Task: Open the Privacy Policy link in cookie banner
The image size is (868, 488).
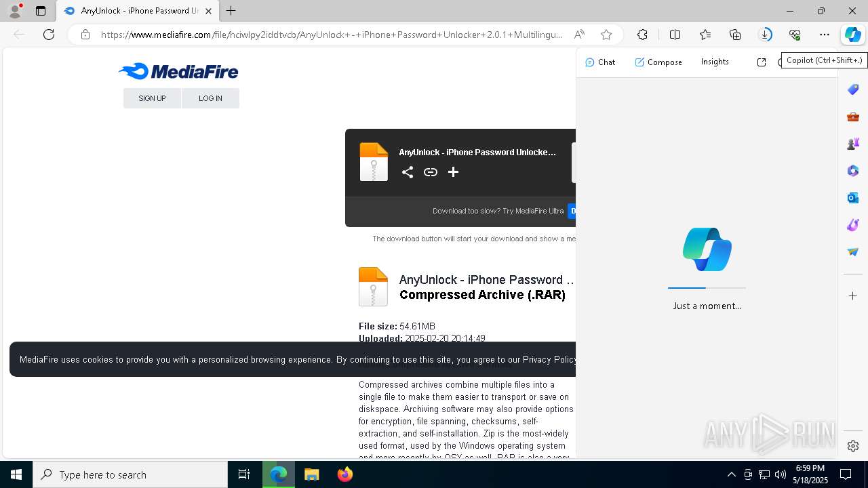Action: tap(549, 359)
